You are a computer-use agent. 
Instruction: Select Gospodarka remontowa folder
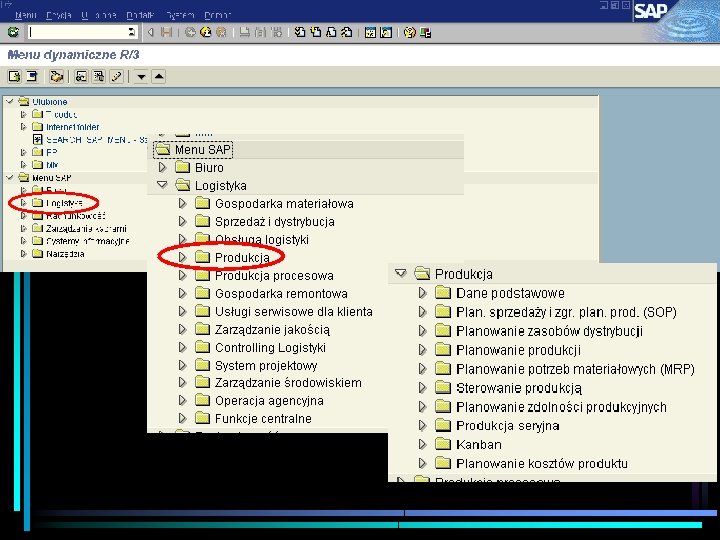(x=281, y=293)
